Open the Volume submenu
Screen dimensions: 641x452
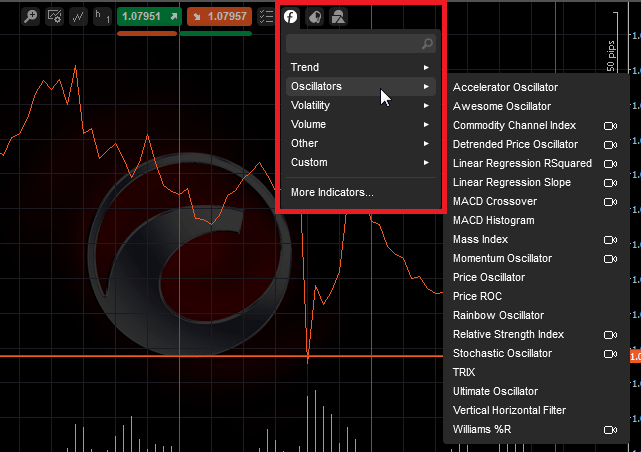tap(360, 124)
